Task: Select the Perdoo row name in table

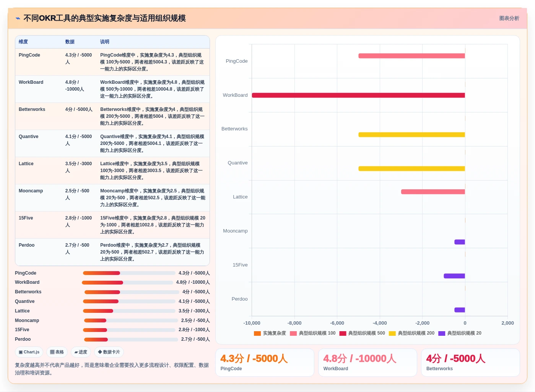Action: click(27, 245)
